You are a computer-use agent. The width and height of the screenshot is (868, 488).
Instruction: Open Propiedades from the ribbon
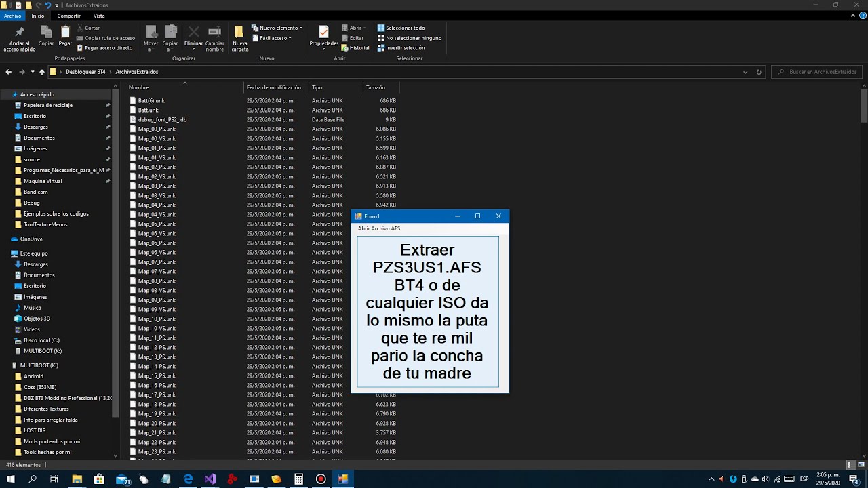(323, 37)
